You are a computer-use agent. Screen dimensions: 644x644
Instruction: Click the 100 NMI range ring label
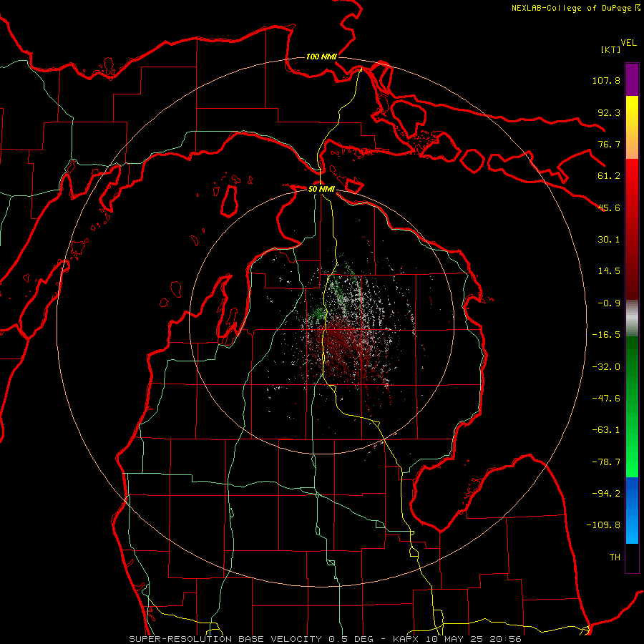(x=321, y=57)
